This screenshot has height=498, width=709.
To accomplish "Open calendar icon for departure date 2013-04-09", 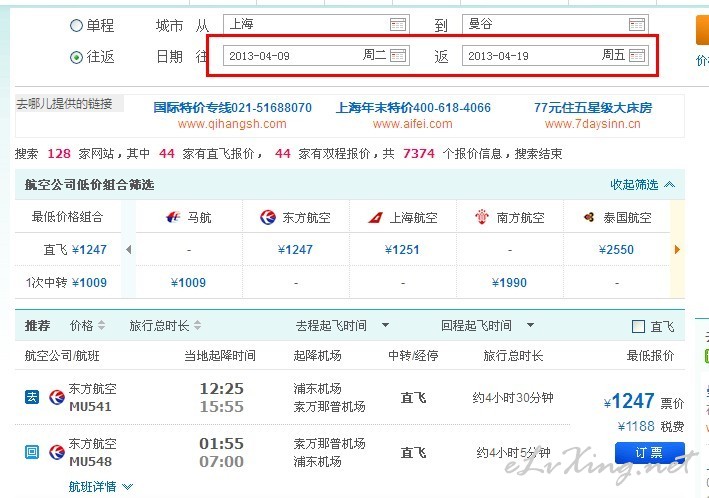I will [x=397, y=56].
